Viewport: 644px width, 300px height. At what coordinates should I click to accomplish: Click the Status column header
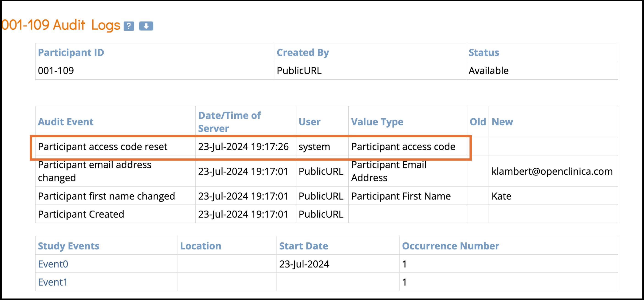click(x=484, y=52)
